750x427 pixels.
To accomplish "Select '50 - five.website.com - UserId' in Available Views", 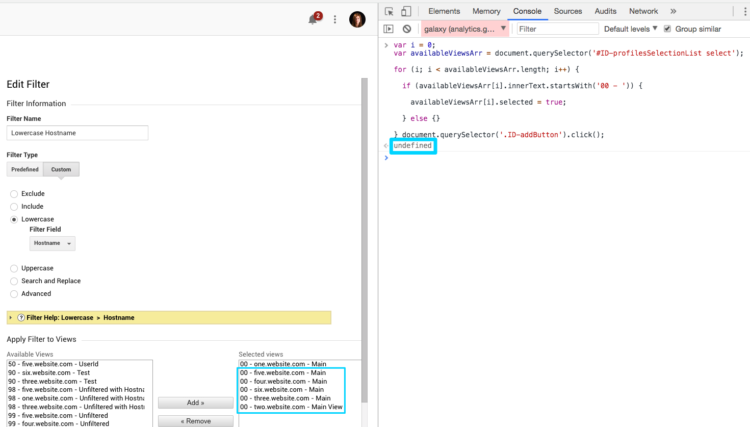I will 79,364.
